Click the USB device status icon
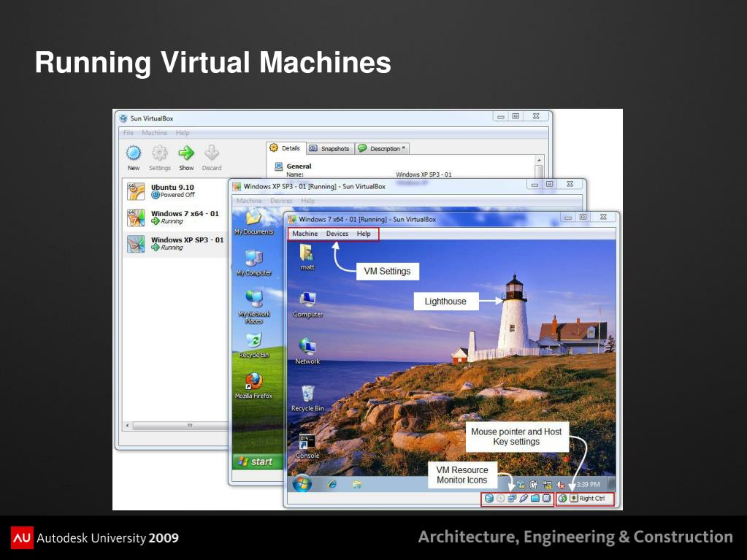 [x=523, y=499]
